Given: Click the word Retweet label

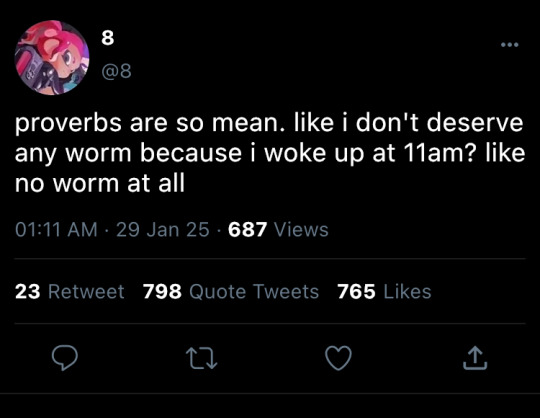Looking at the screenshot, I should (86, 292).
